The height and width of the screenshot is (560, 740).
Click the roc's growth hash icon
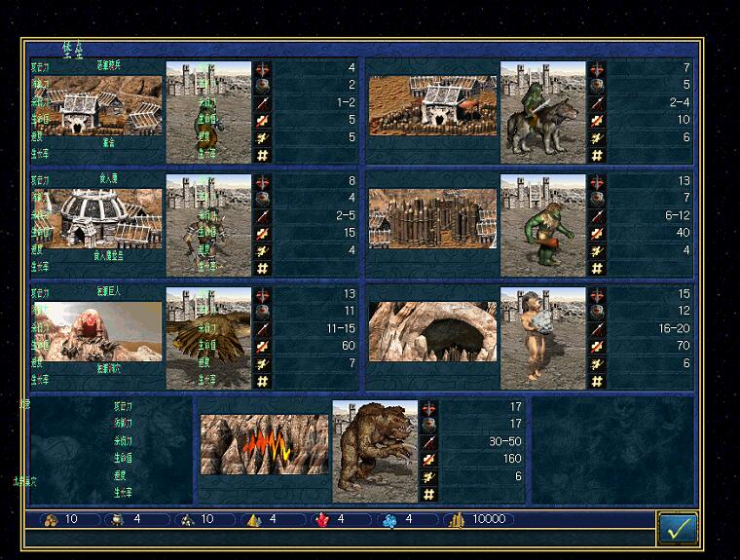point(262,381)
